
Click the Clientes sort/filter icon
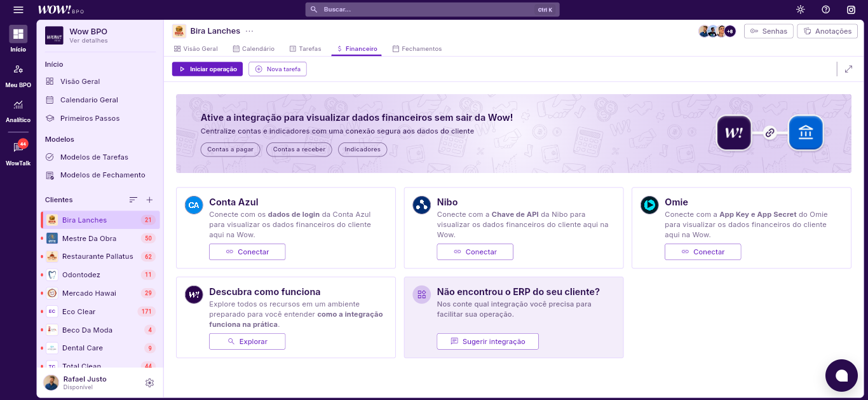click(x=133, y=200)
